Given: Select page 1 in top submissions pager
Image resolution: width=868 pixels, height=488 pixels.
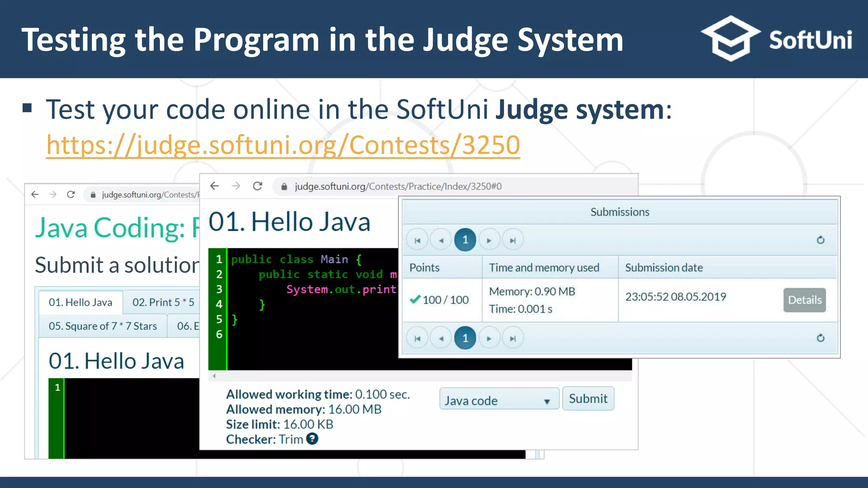Looking at the screenshot, I should coord(465,240).
